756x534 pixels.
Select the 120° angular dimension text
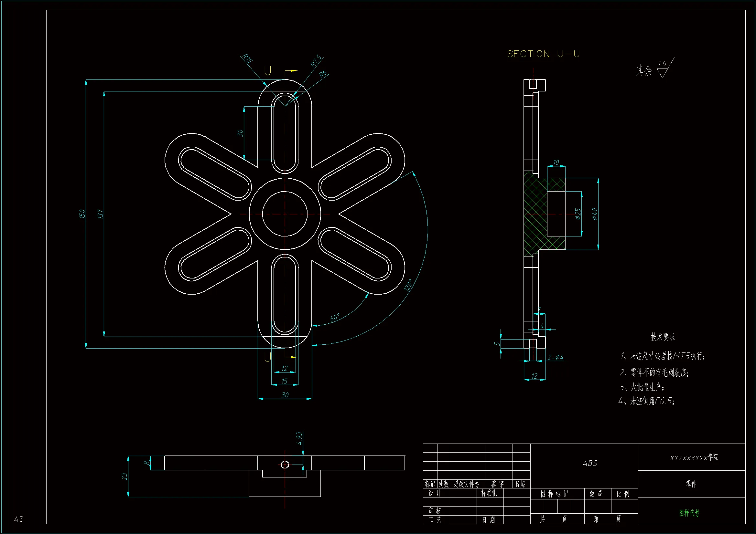coord(408,286)
